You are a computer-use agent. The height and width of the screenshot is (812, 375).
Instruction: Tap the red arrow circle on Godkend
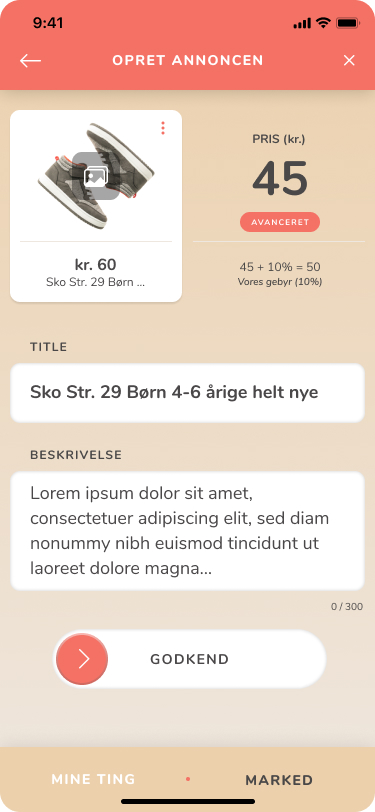point(82,659)
